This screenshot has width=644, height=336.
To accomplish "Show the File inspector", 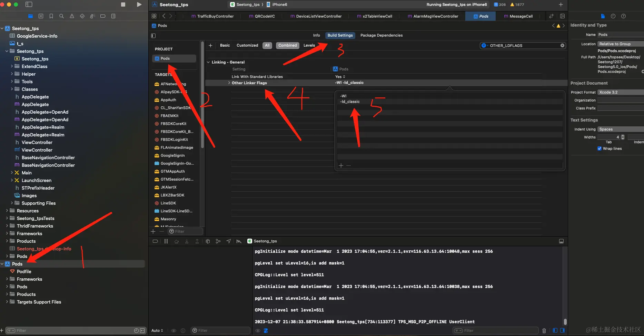I will [603, 16].
